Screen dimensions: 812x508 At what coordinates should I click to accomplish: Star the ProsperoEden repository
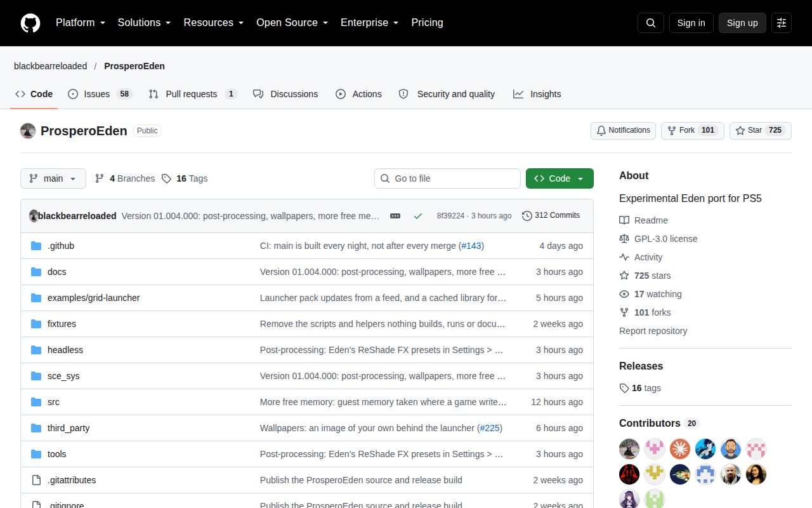tap(761, 130)
